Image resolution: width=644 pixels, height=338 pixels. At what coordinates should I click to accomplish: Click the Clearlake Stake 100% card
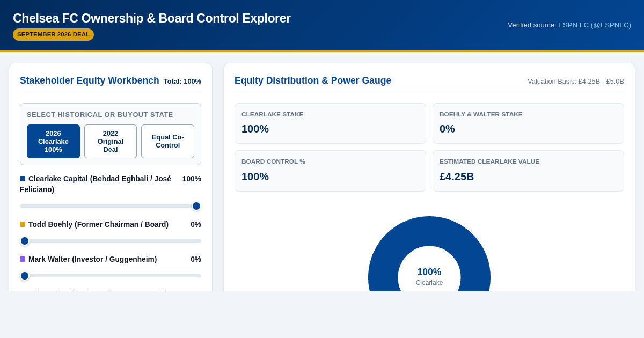pos(330,123)
